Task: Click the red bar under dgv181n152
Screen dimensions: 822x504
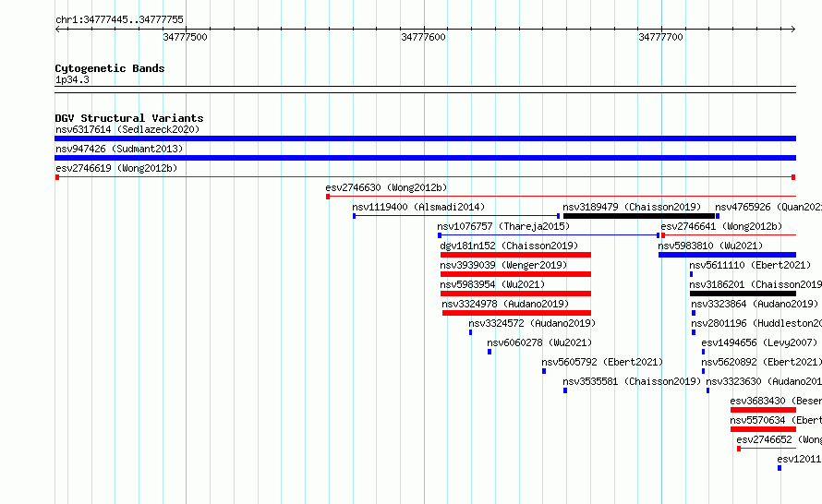Action: pyautogui.click(x=516, y=255)
